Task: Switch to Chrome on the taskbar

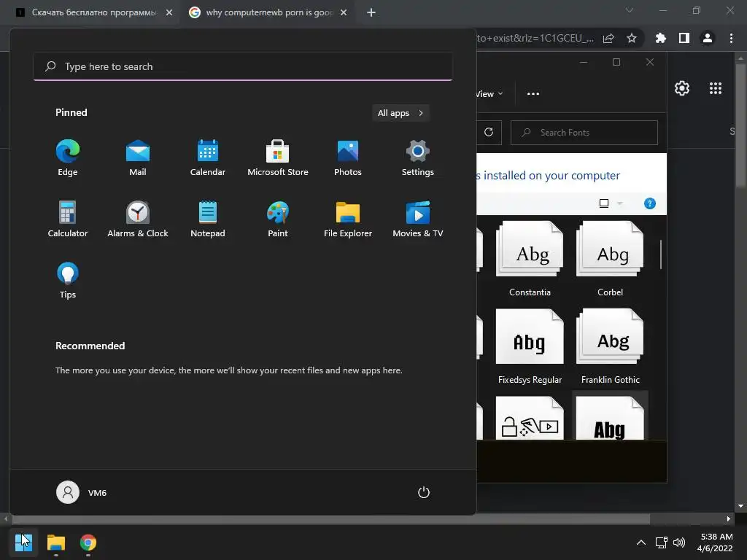Action: coord(88,542)
